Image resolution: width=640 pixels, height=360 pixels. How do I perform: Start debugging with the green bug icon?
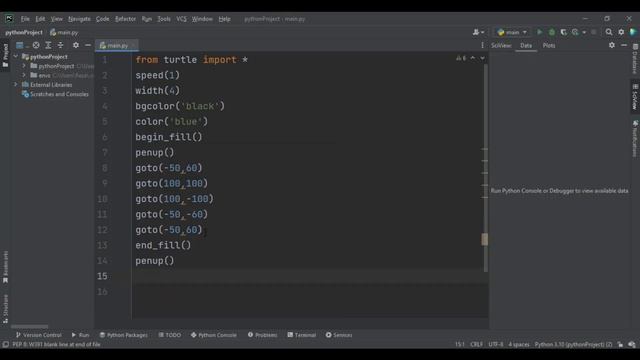coord(552,32)
